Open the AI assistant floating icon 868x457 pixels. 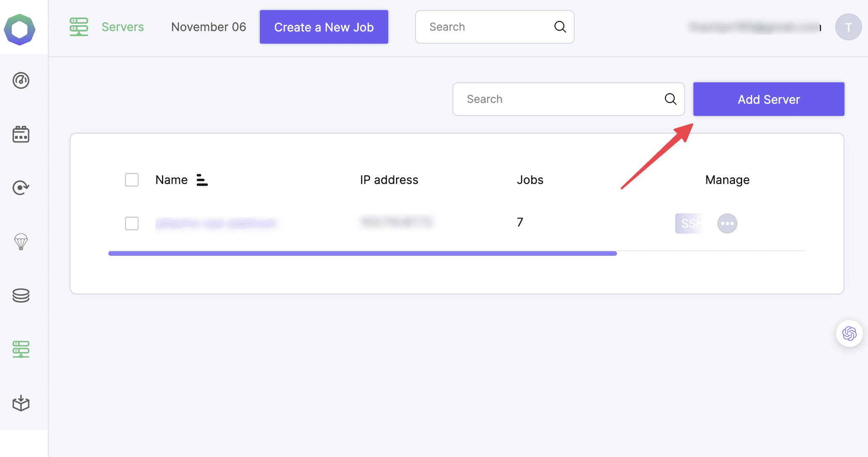849,334
